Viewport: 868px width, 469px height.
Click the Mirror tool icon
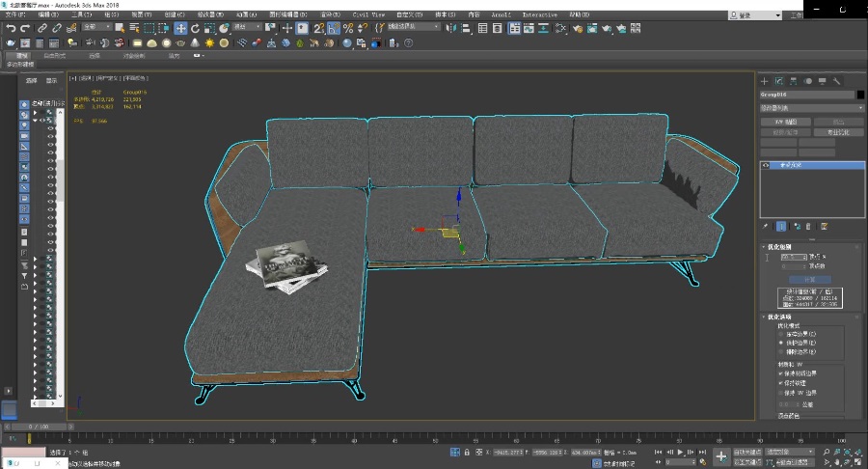[x=450, y=28]
